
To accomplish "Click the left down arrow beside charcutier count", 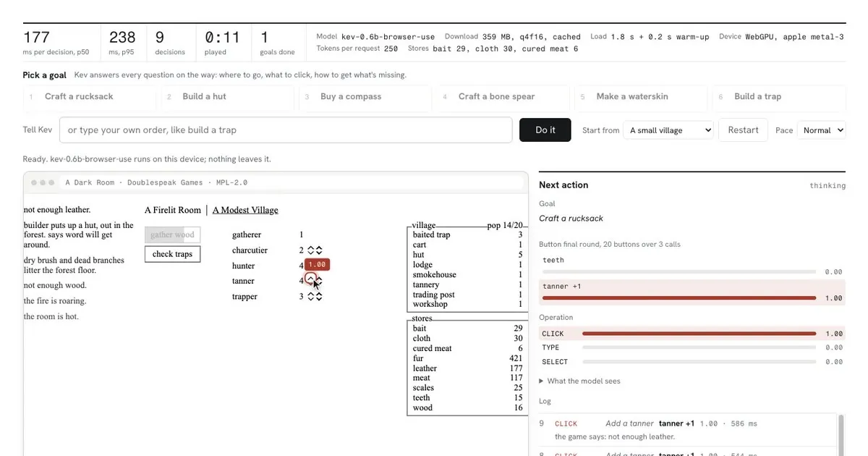I will [311, 253].
